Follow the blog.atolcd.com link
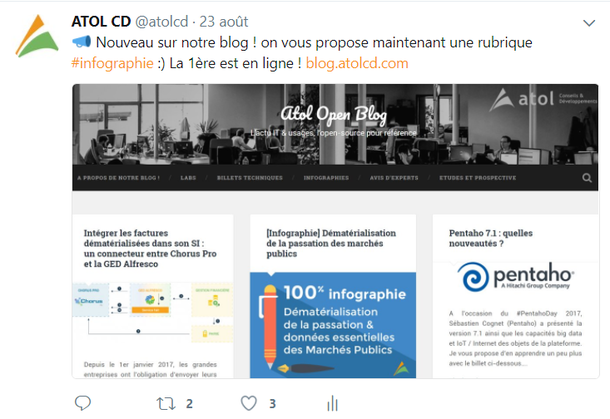Viewport: 610px width, 419px height. (x=357, y=63)
